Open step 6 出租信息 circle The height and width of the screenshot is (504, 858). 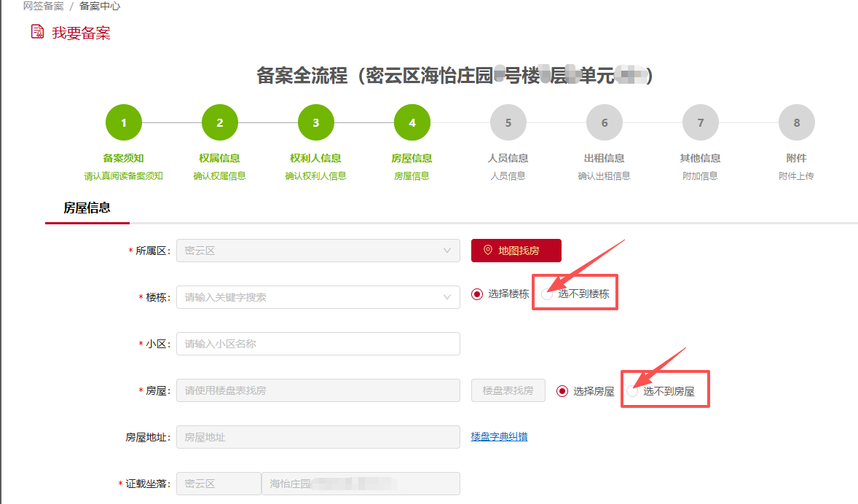coord(604,122)
